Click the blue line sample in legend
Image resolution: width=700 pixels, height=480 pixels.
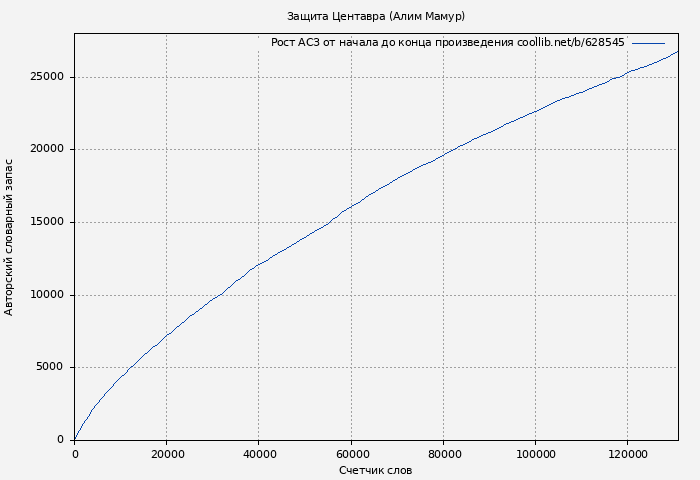[648, 43]
